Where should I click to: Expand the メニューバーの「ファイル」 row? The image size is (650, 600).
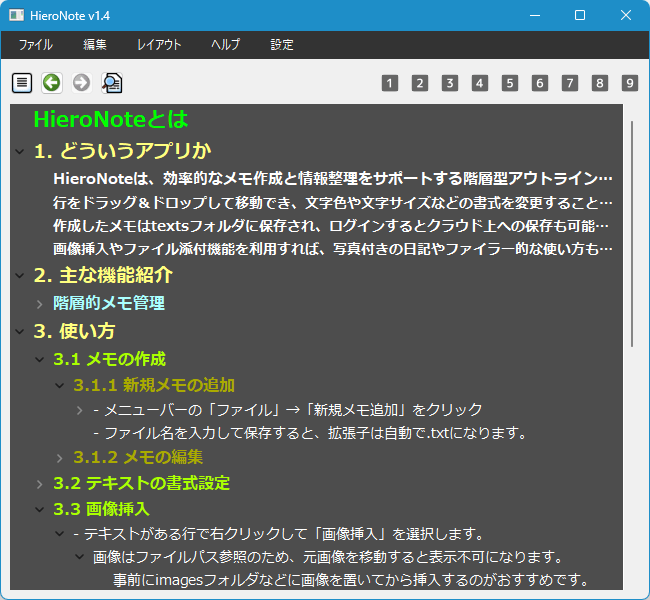pos(80,411)
